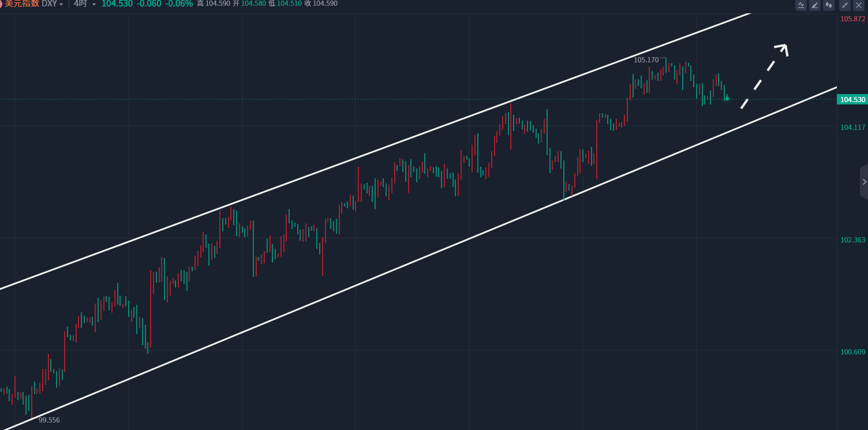Screen dimensions: 868x430
Task: Click the -0.06% change value in header
Action: [x=178, y=3]
